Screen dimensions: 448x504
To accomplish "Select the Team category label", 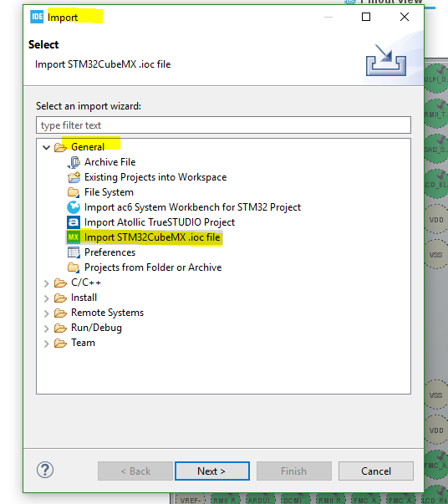I will click(83, 343).
